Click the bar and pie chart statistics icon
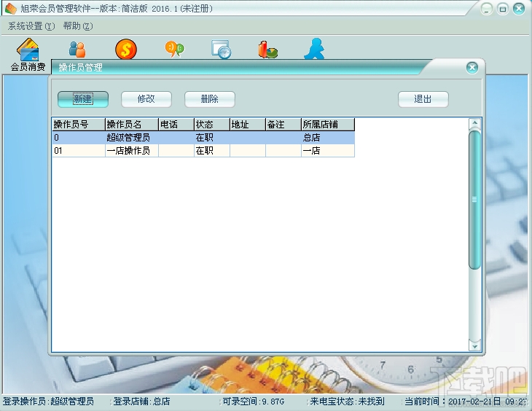 (267, 50)
